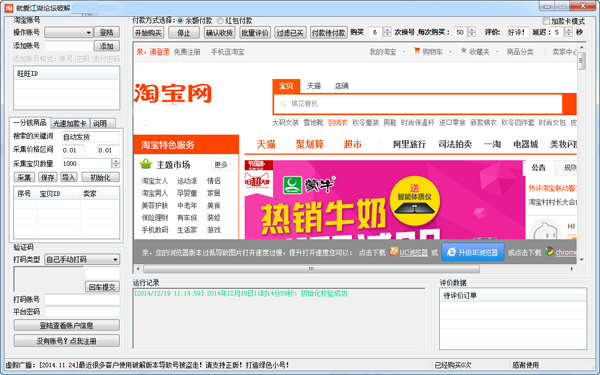Click 手机逛淘宝 link
Viewport: 600px width, 375px height.
click(x=227, y=52)
